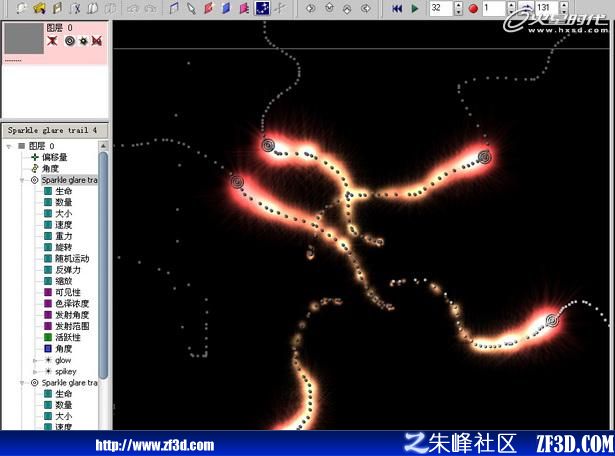This screenshot has height=456, width=615.
Task: Click the start frame field showing 1
Action: pos(493,8)
